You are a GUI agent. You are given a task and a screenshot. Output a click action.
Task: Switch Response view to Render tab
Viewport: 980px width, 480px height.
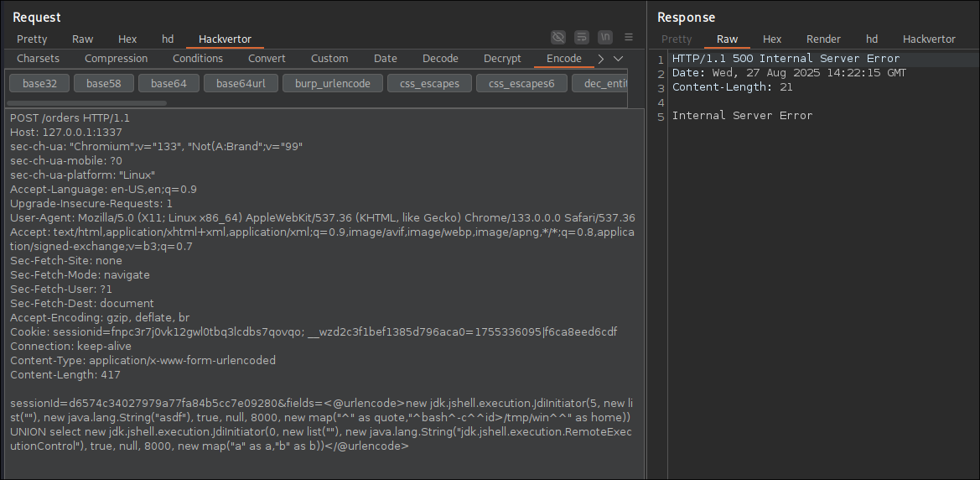pyautogui.click(x=823, y=39)
